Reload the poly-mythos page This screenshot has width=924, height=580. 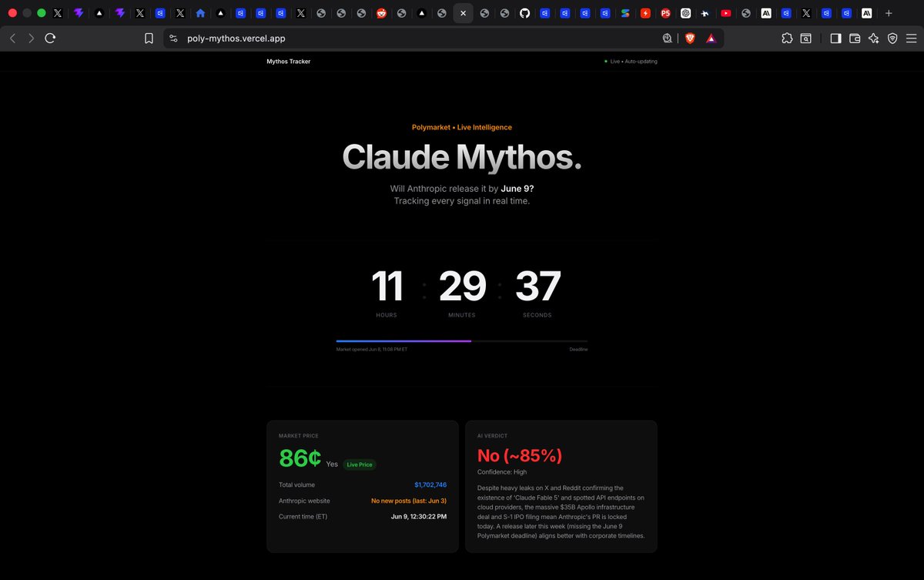coord(50,38)
